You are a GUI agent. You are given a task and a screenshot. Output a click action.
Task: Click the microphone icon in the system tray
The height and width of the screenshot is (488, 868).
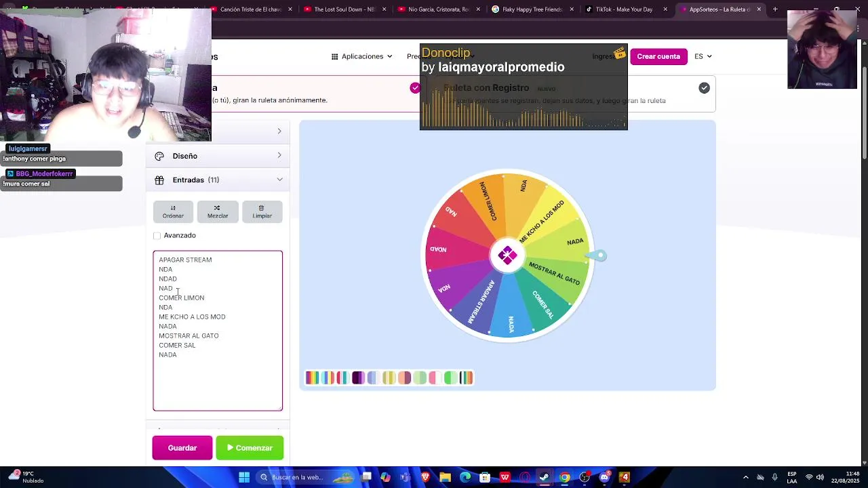pyautogui.click(x=774, y=477)
